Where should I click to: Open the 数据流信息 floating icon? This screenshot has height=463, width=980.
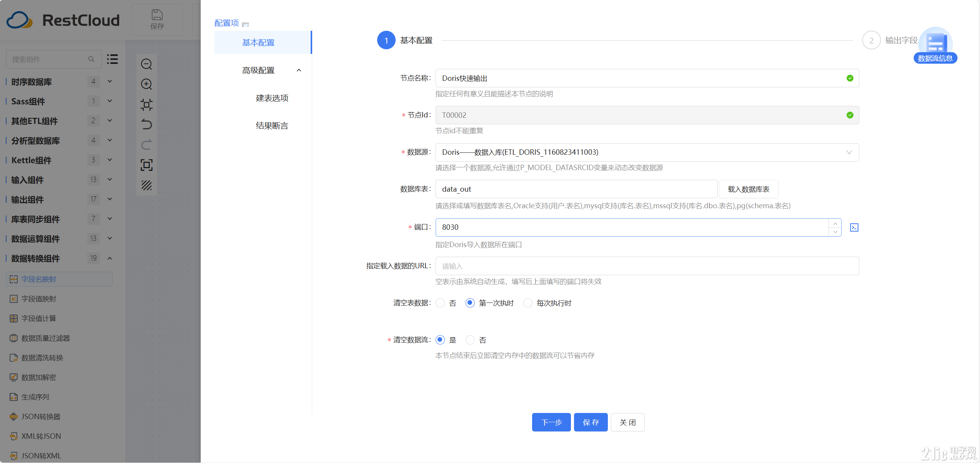935,45
